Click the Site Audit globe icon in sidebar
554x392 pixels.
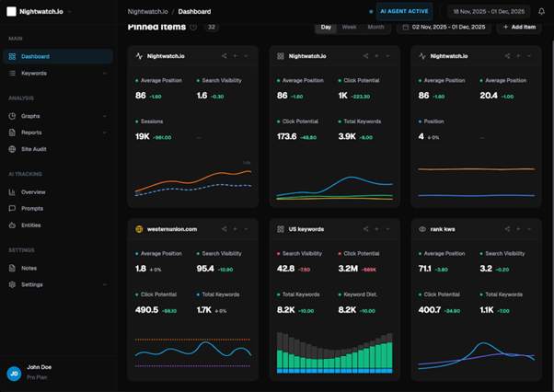(x=12, y=148)
